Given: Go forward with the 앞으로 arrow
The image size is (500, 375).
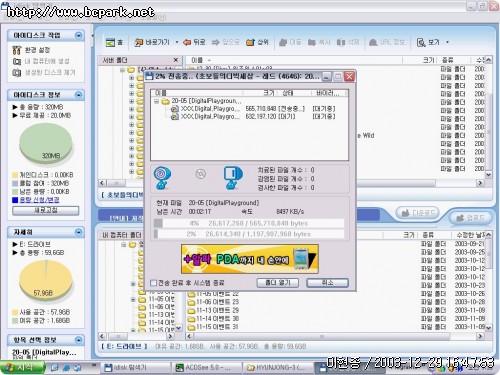Looking at the screenshot, I should (226, 42).
